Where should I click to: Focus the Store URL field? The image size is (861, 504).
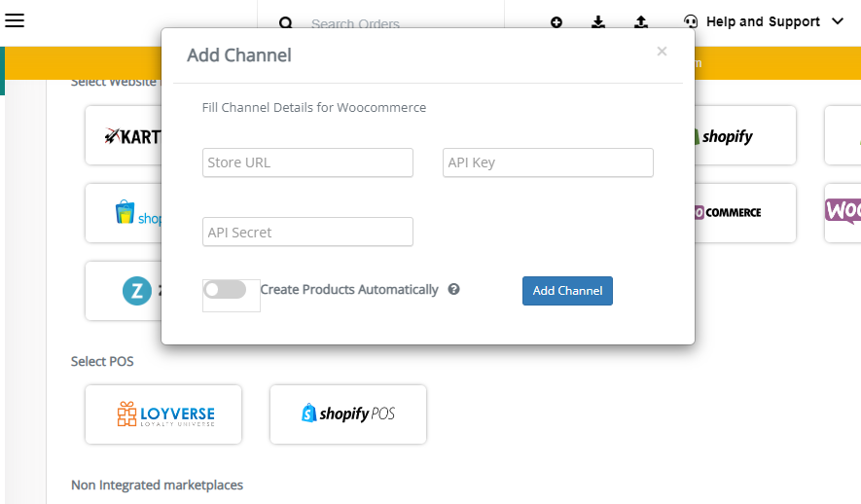[307, 162]
